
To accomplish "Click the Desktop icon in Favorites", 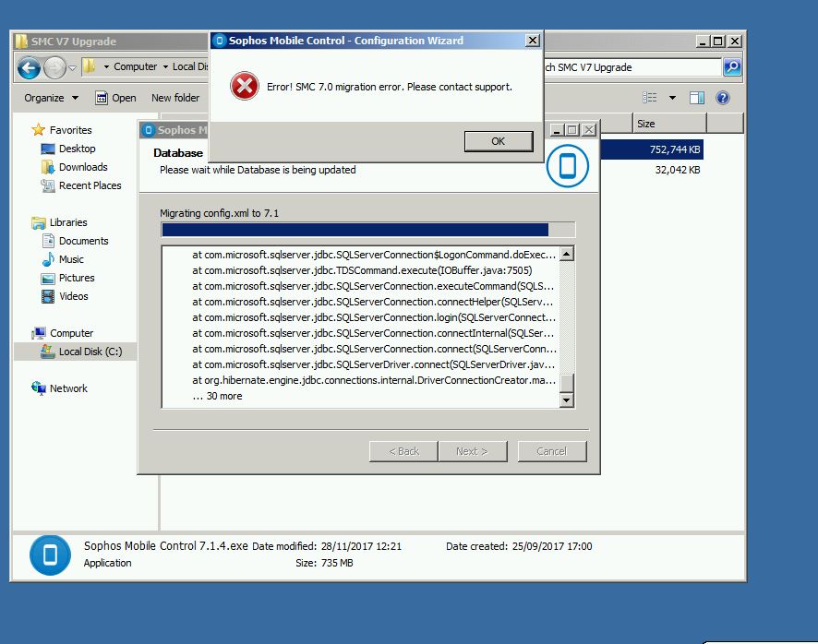I will click(48, 149).
